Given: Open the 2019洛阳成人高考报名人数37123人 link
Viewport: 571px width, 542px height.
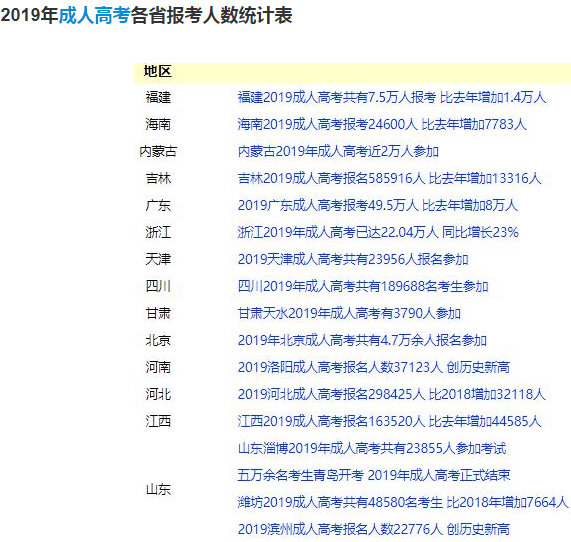Looking at the screenshot, I should [x=374, y=367].
